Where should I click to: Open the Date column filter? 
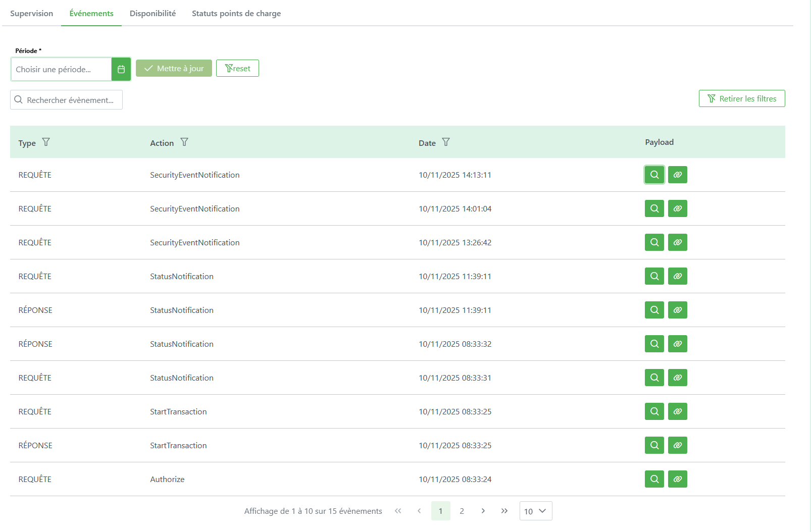446,142
